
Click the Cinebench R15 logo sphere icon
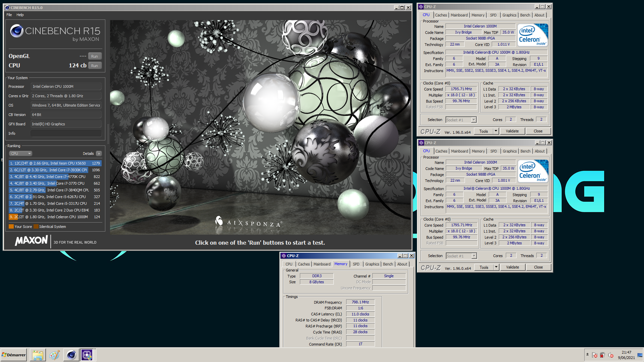click(x=16, y=31)
